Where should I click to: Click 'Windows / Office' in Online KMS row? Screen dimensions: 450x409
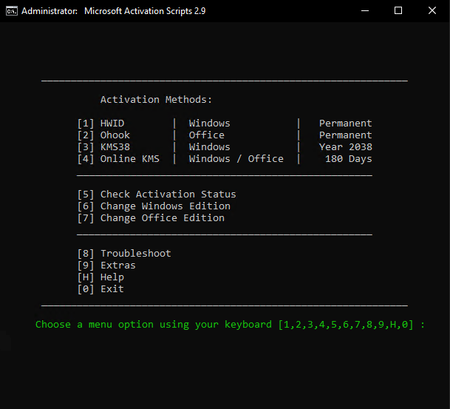pos(236,159)
